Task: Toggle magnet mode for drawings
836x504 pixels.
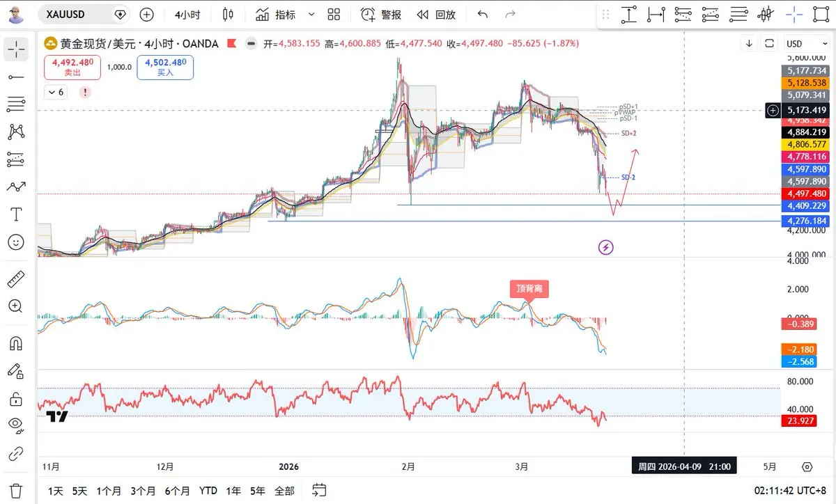Action: tap(17, 343)
